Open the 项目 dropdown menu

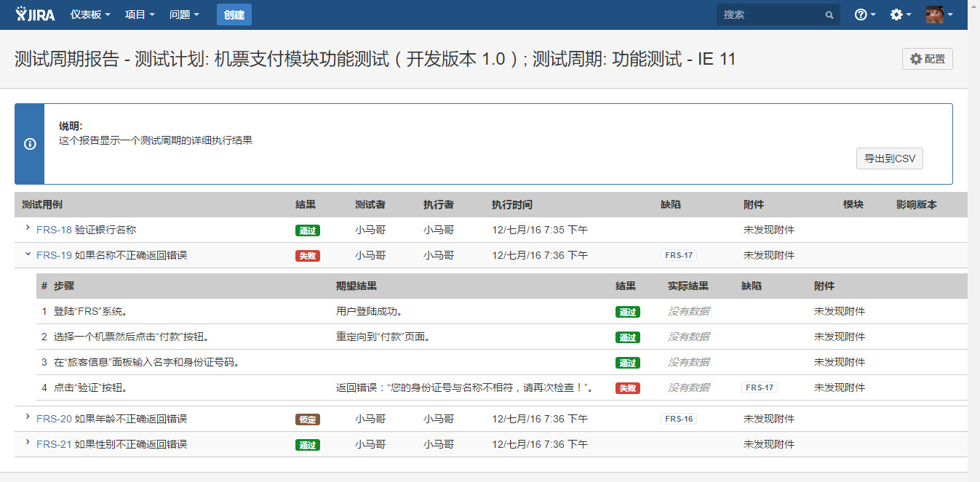pyautogui.click(x=140, y=15)
